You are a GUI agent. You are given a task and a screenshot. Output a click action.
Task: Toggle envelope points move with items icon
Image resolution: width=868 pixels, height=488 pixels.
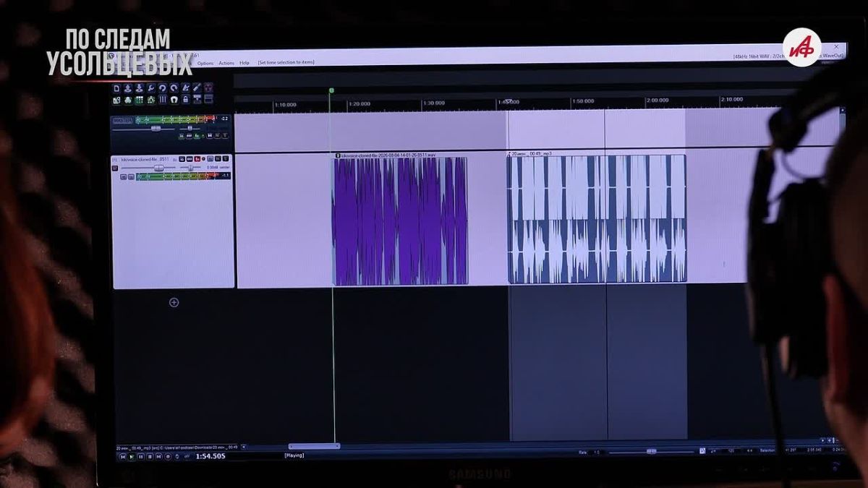pyautogui.click(x=151, y=100)
